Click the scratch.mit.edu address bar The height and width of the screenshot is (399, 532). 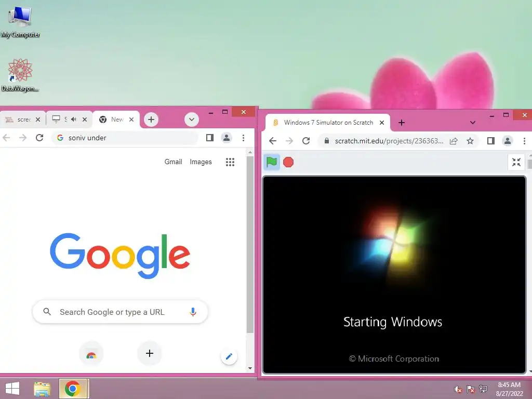point(389,141)
